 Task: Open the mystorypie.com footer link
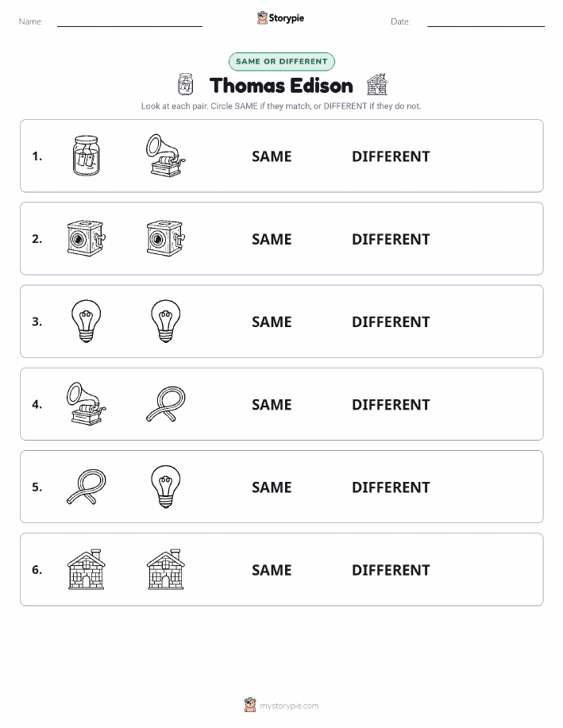pos(289,706)
